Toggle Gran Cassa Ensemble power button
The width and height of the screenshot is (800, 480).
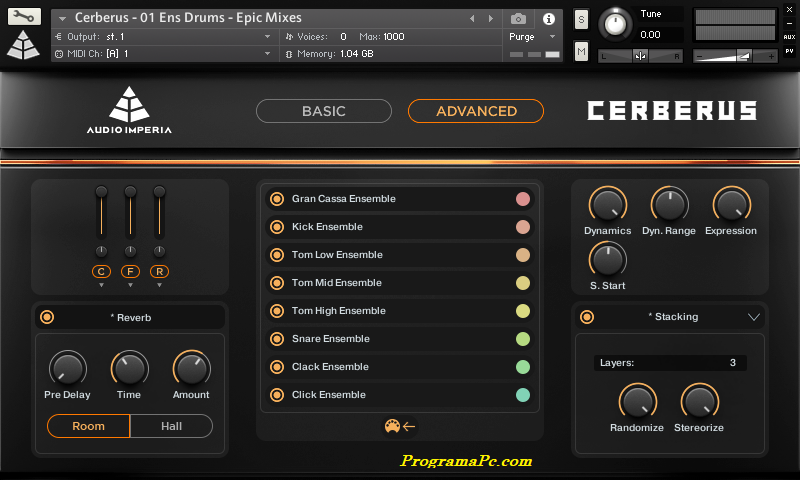[x=277, y=199]
